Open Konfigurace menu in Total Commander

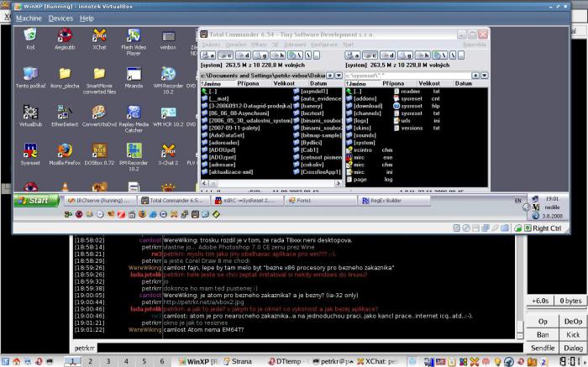click(x=324, y=45)
